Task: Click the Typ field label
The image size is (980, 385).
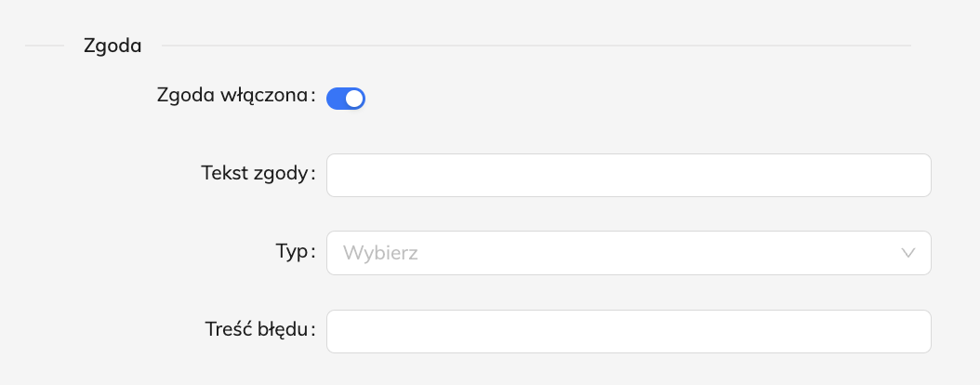Action: pos(294,251)
